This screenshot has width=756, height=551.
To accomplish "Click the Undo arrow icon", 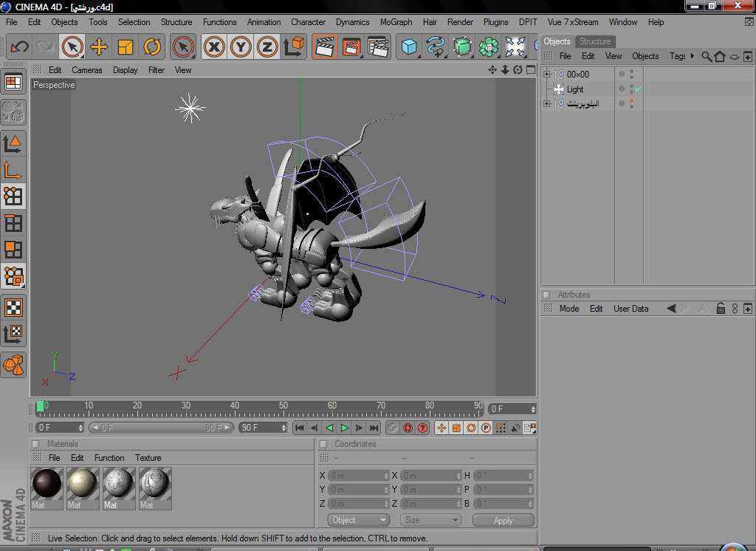I will (19, 47).
